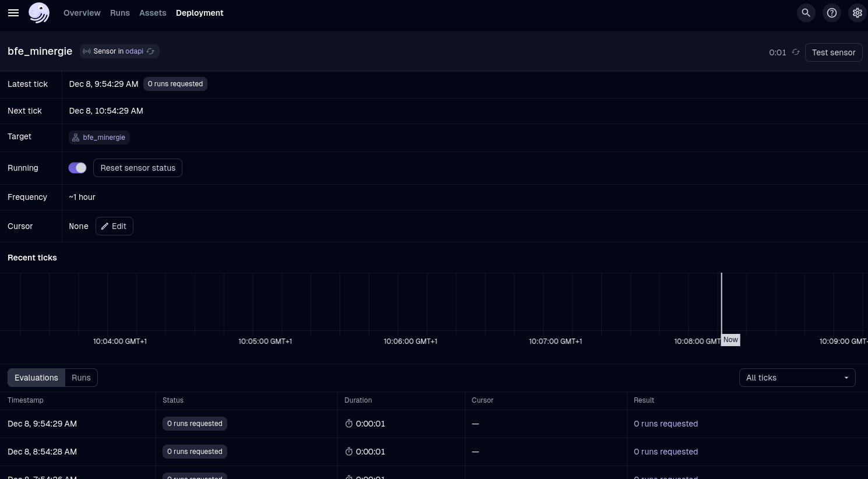Open the help question mark icon

point(832,13)
